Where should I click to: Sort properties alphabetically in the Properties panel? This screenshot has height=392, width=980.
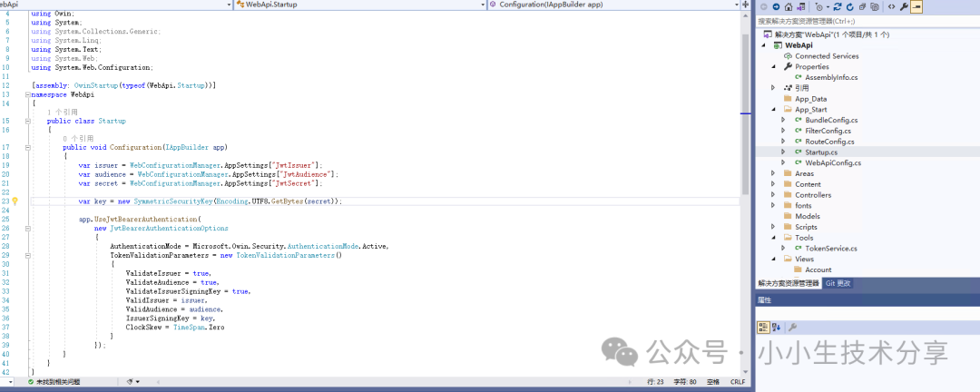(777, 328)
